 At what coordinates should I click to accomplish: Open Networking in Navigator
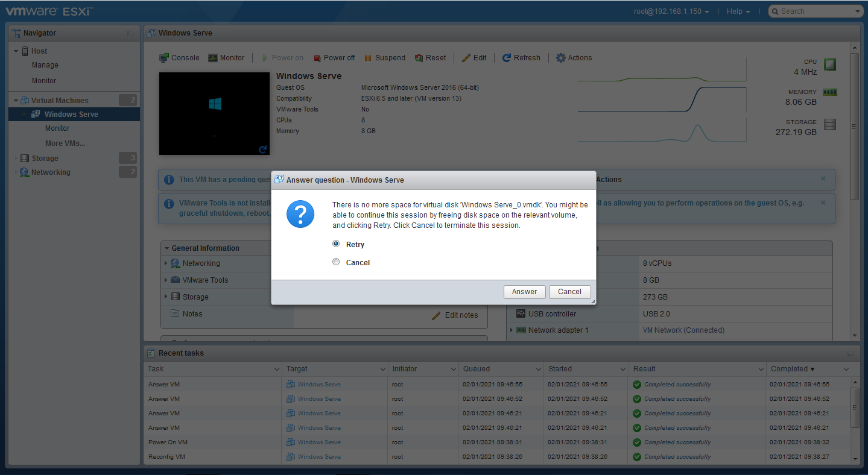pyautogui.click(x=51, y=172)
